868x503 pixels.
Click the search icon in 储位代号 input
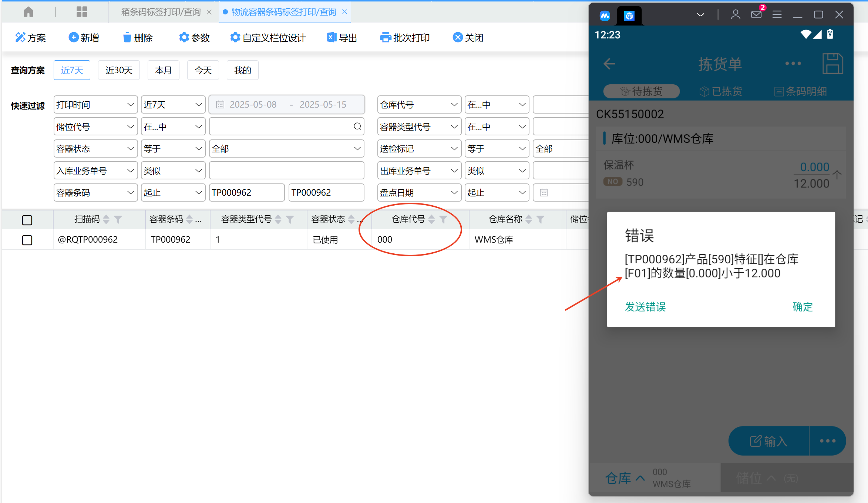(357, 126)
